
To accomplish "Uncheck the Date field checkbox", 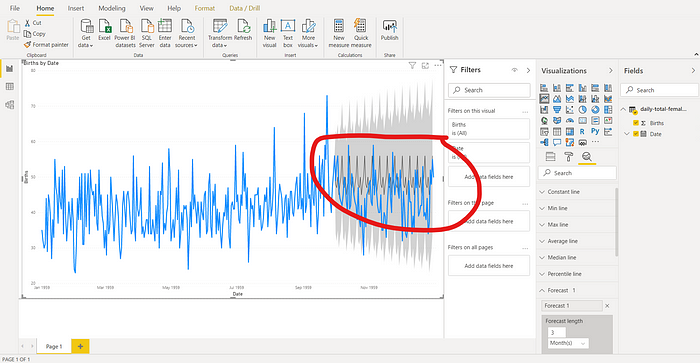I will (x=636, y=134).
